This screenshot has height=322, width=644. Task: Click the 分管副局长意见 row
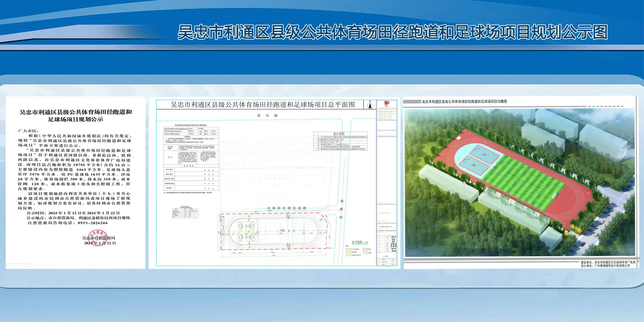click(x=191, y=183)
